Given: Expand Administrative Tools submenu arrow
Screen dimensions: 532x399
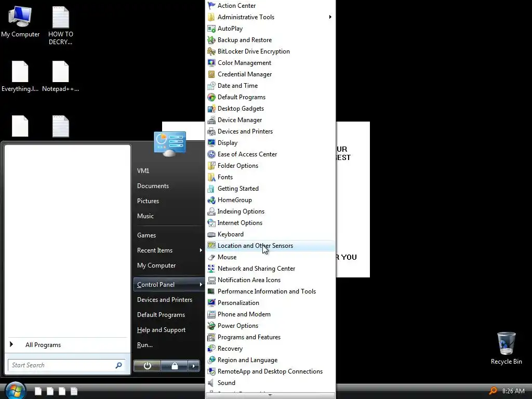Looking at the screenshot, I should point(330,17).
